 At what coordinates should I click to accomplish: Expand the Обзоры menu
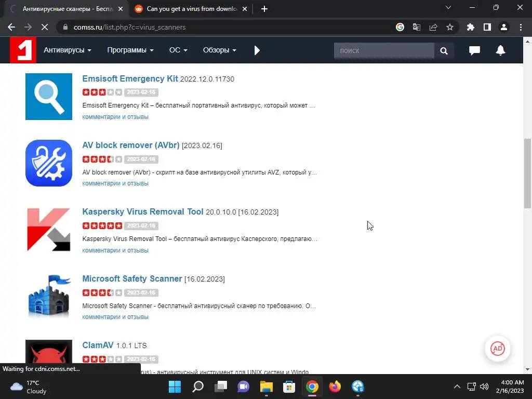[x=220, y=50]
